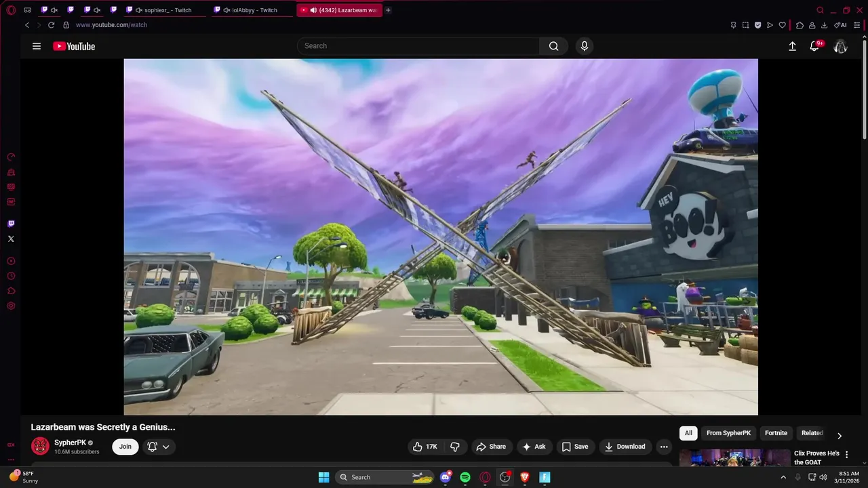The height and width of the screenshot is (488, 868).
Task: Show hidden system tray icons chevron
Action: coord(783,477)
